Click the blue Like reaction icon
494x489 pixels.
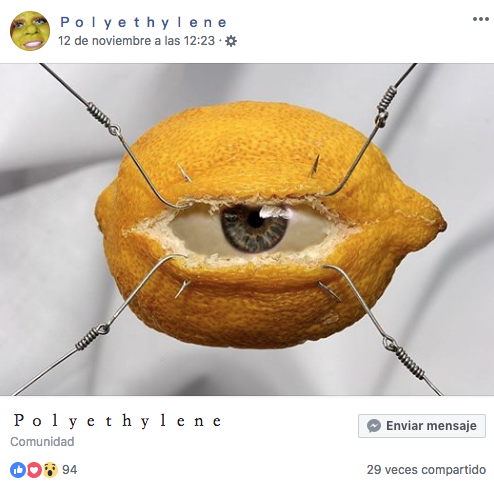[18, 470]
